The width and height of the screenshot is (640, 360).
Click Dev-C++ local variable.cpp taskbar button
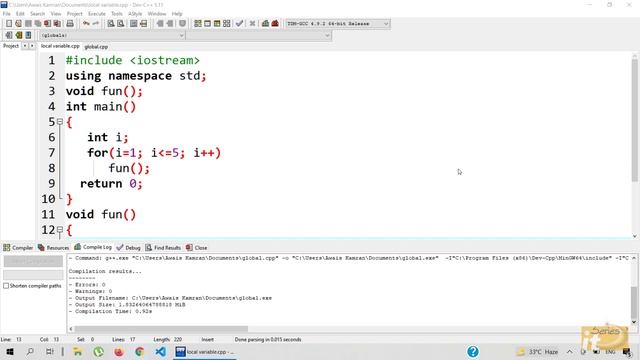[205, 351]
